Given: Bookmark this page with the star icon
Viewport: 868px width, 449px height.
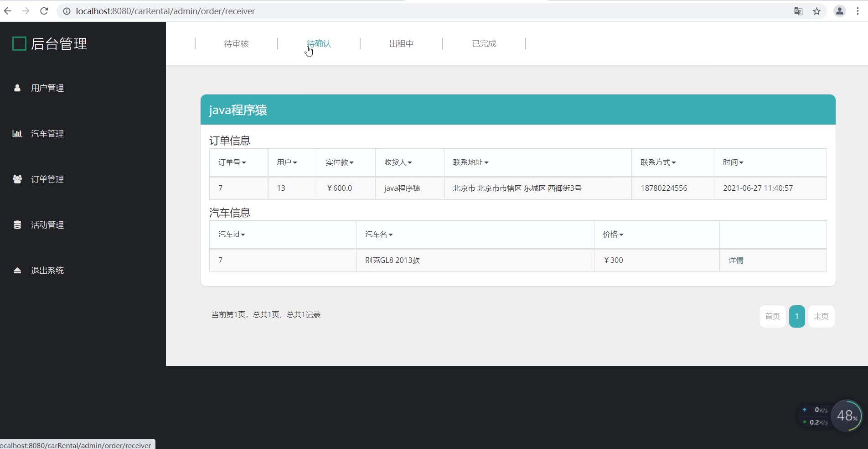Looking at the screenshot, I should click(x=816, y=11).
